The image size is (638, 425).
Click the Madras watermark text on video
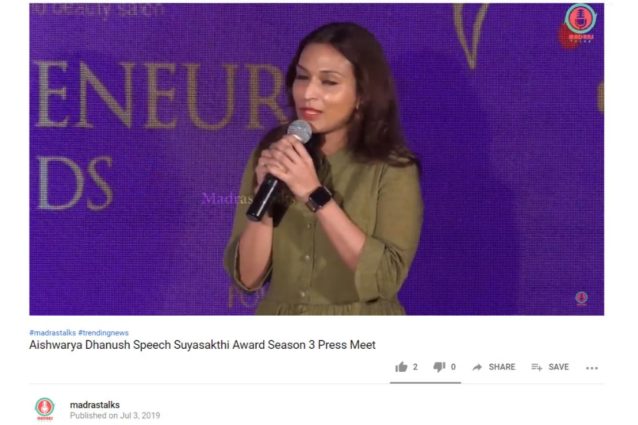227,198
